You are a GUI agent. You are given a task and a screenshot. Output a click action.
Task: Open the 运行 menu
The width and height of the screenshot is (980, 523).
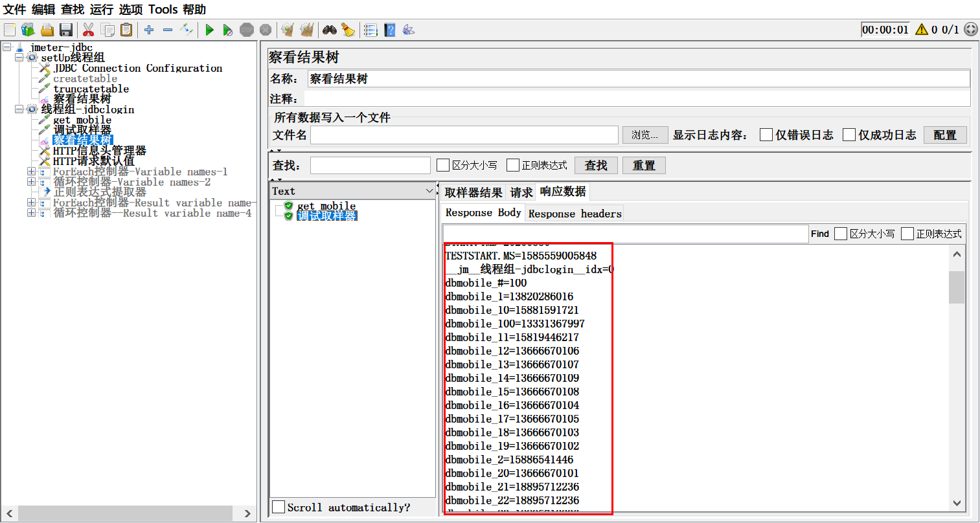pos(101,9)
